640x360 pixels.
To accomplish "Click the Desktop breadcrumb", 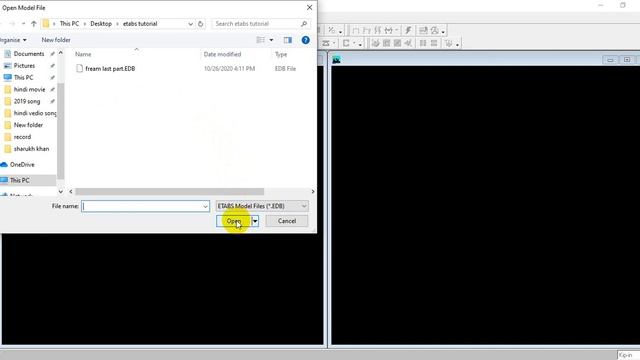I will click(x=101, y=24).
